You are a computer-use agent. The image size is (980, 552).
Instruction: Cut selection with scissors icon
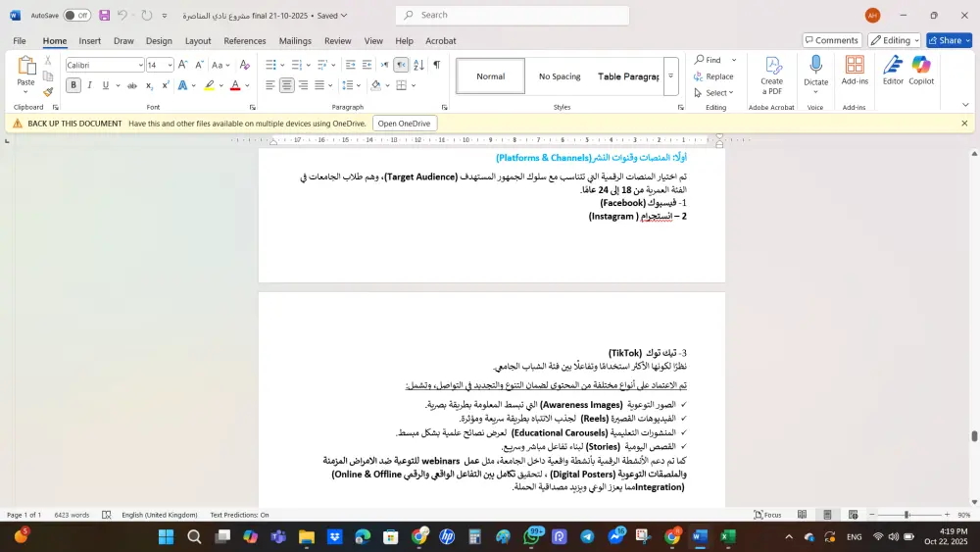[x=48, y=61]
